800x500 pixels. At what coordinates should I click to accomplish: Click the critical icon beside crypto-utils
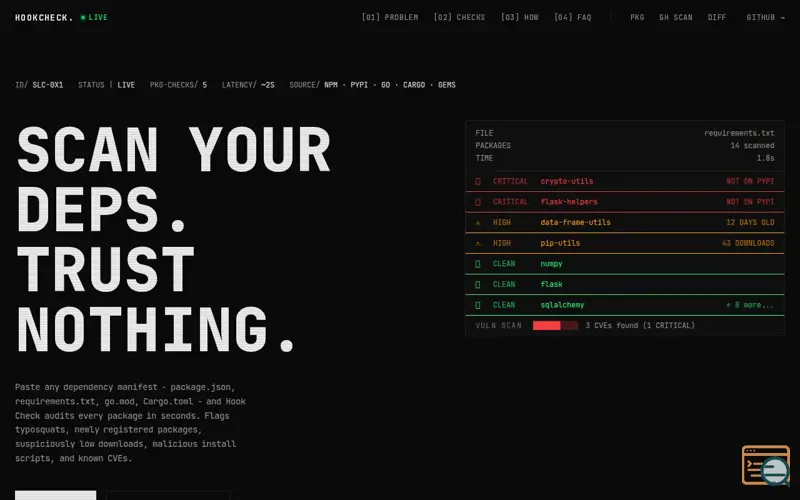coord(478,182)
